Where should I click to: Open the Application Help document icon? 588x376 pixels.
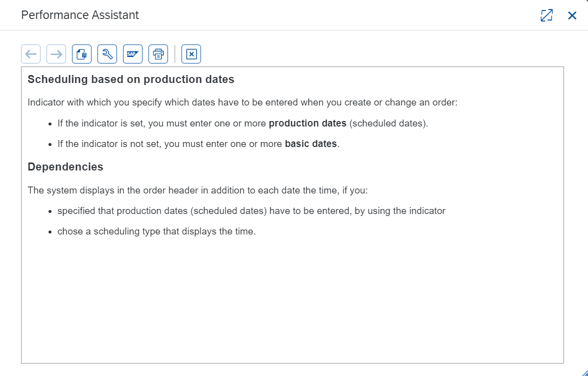pos(82,54)
